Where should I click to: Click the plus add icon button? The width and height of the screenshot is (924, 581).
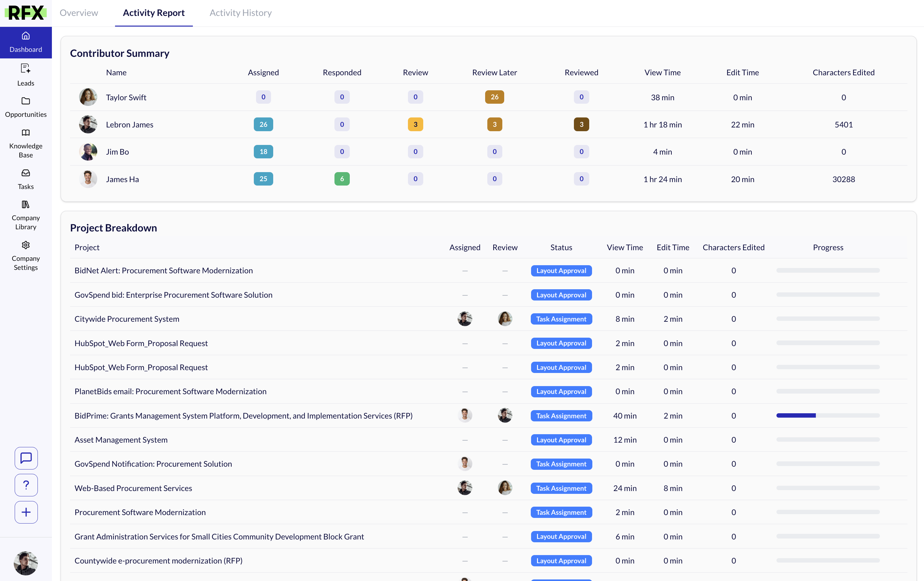(26, 512)
